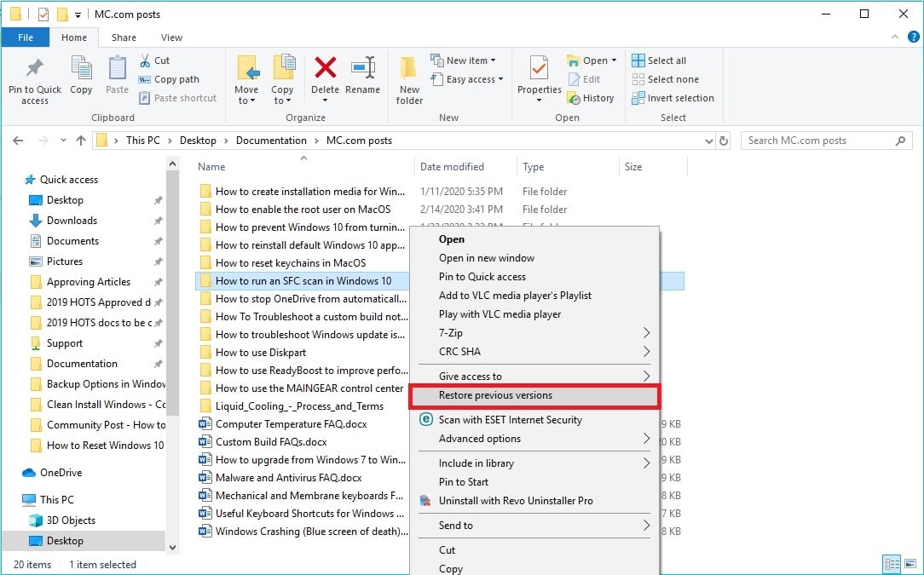Click Select all in the ribbon
Viewport: 924px width, 575px height.
point(659,60)
